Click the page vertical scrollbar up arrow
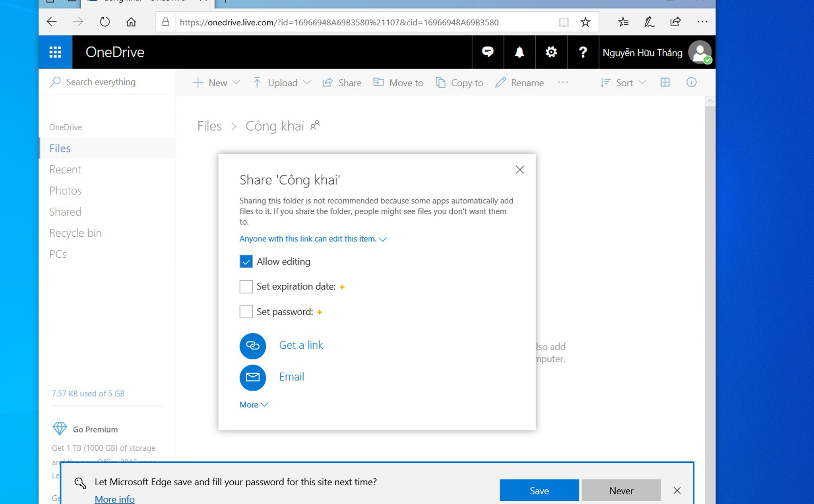Screen dimensions: 814x504 (710, 101)
